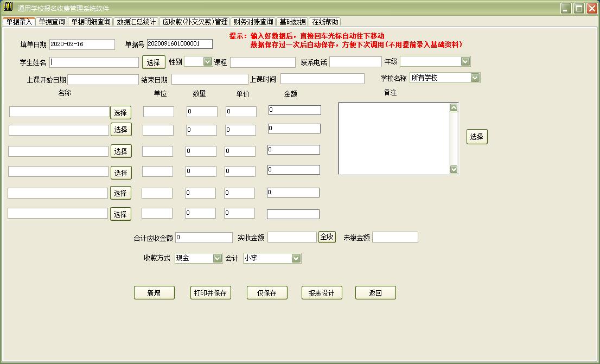Click the 返回 button
Viewport: 600px width, 364px height.
[375, 293]
